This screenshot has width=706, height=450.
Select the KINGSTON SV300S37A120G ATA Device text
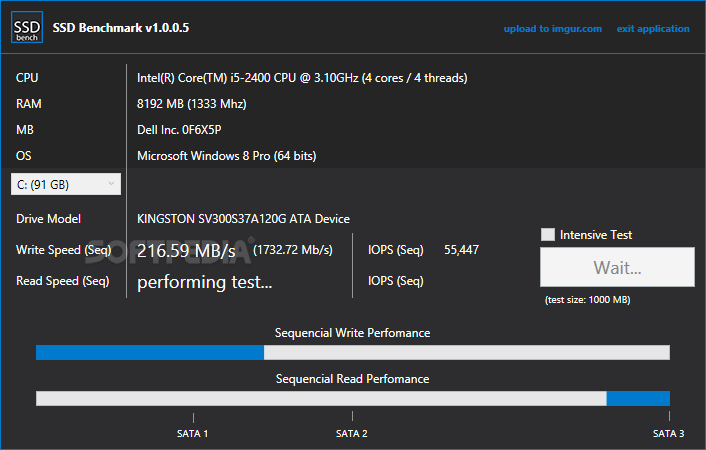(243, 219)
